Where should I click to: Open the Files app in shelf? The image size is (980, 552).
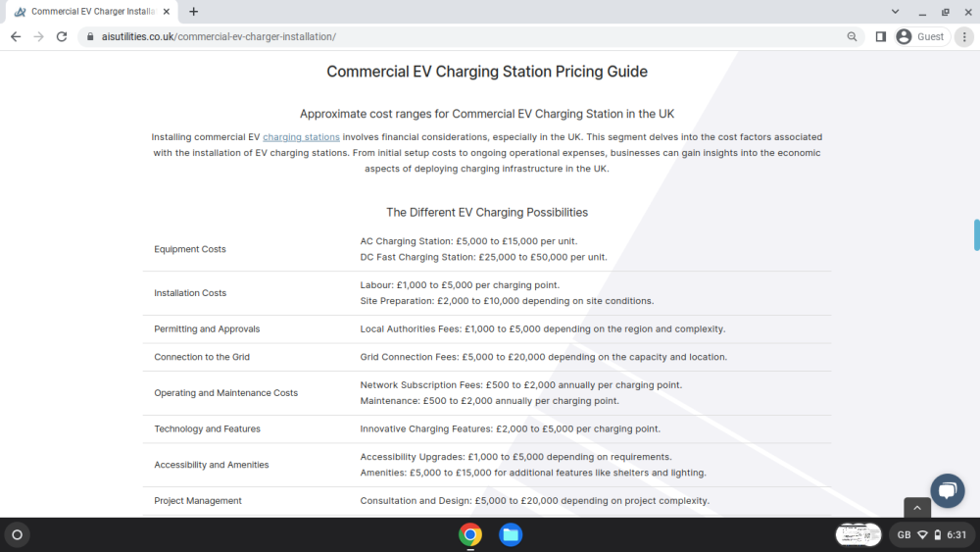tap(511, 535)
